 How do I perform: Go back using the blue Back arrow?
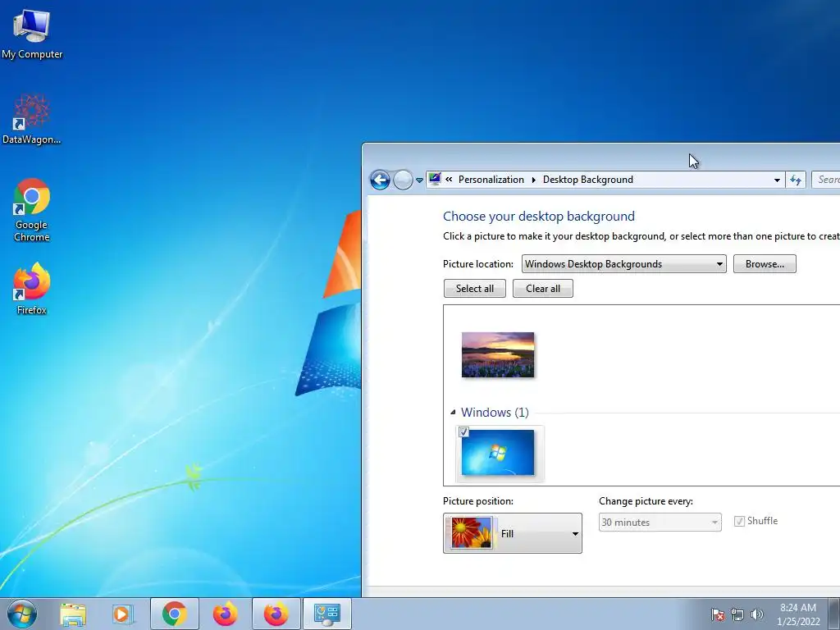click(380, 180)
